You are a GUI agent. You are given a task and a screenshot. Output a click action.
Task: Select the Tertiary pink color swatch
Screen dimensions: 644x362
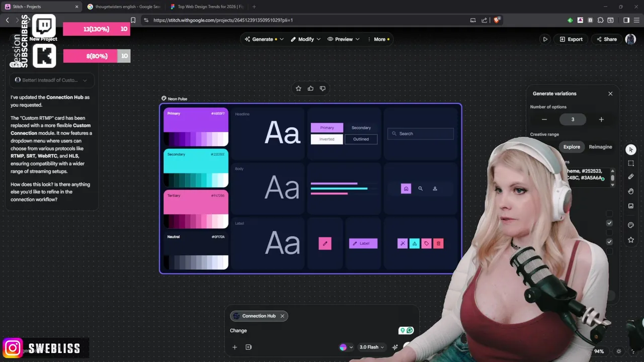[196, 209]
